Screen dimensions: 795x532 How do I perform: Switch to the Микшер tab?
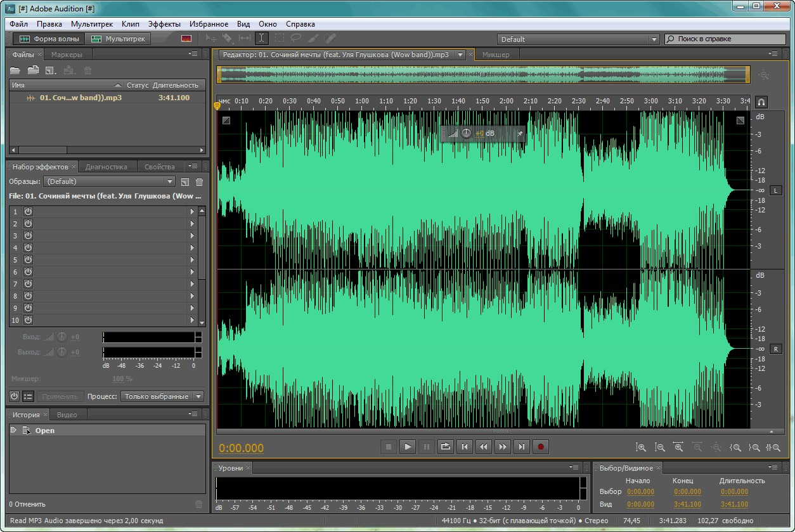(496, 55)
